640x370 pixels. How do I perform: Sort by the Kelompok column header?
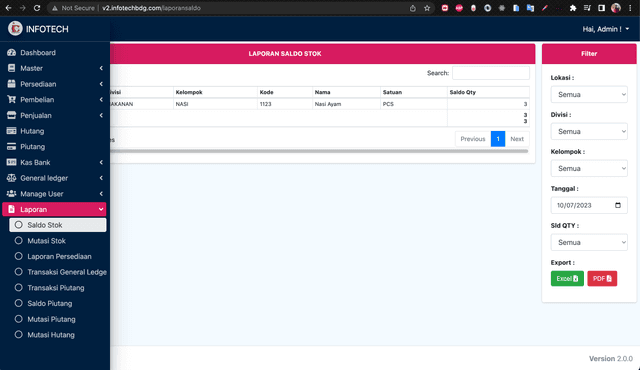tap(215, 92)
